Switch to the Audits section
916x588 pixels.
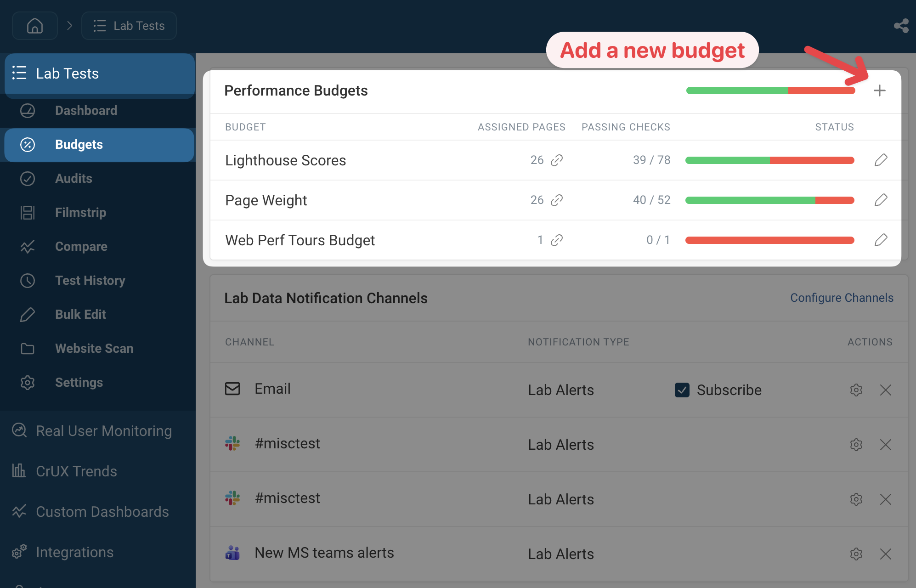click(73, 178)
